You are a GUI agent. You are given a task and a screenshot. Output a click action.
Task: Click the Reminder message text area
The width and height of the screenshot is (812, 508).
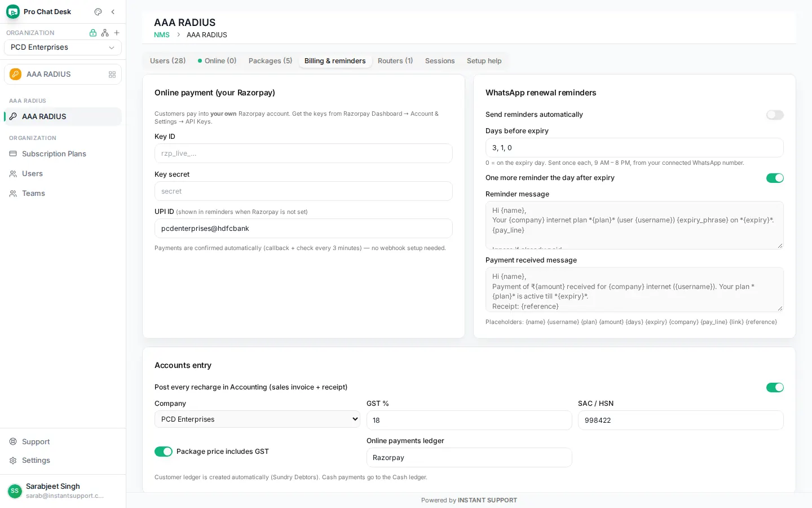634,225
